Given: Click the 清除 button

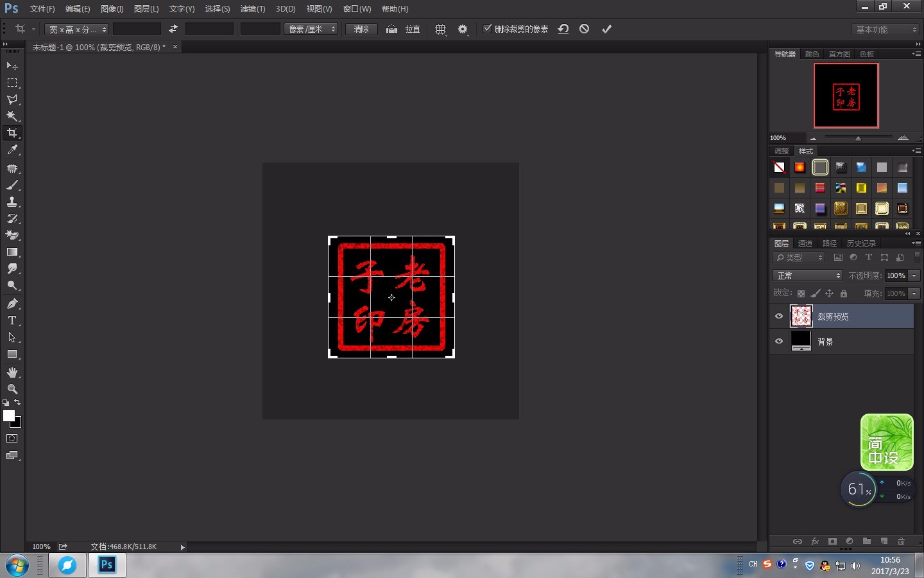Looking at the screenshot, I should point(361,29).
